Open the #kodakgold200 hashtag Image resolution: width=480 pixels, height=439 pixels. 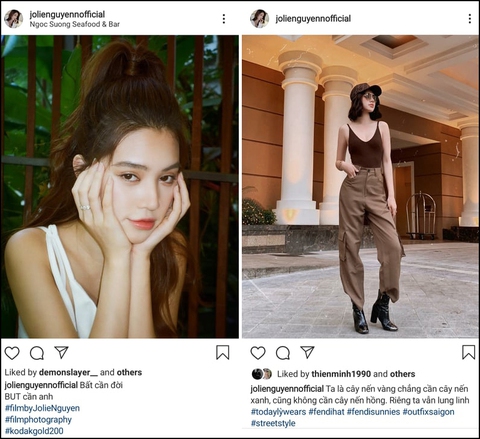pyautogui.click(x=34, y=431)
